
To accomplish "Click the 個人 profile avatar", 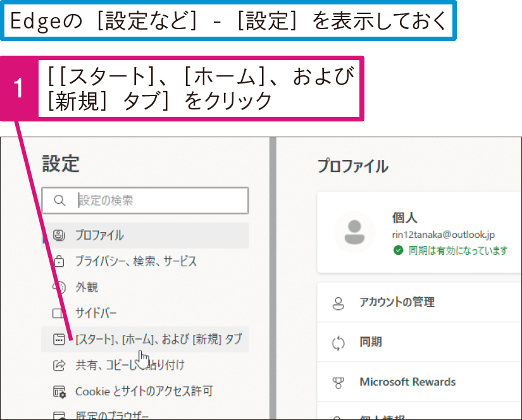I will [354, 232].
